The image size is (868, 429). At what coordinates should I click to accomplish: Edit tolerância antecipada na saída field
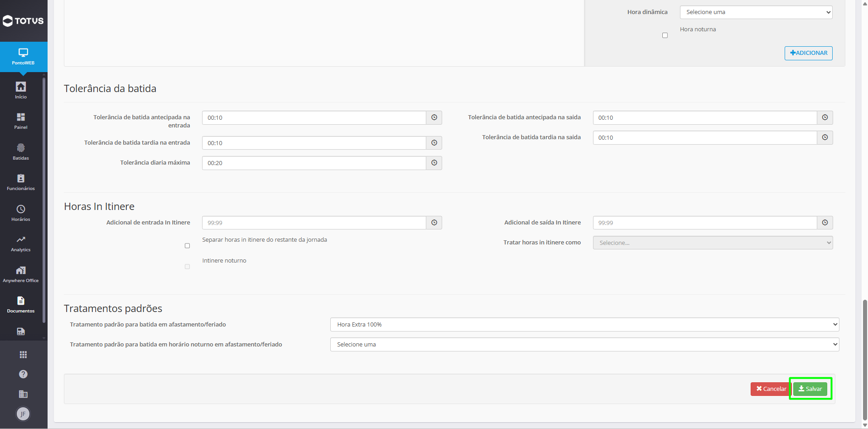point(705,117)
